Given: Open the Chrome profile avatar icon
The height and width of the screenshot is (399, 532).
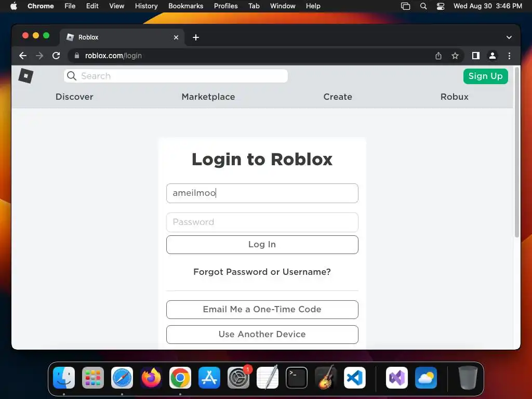Looking at the screenshot, I should [493, 56].
